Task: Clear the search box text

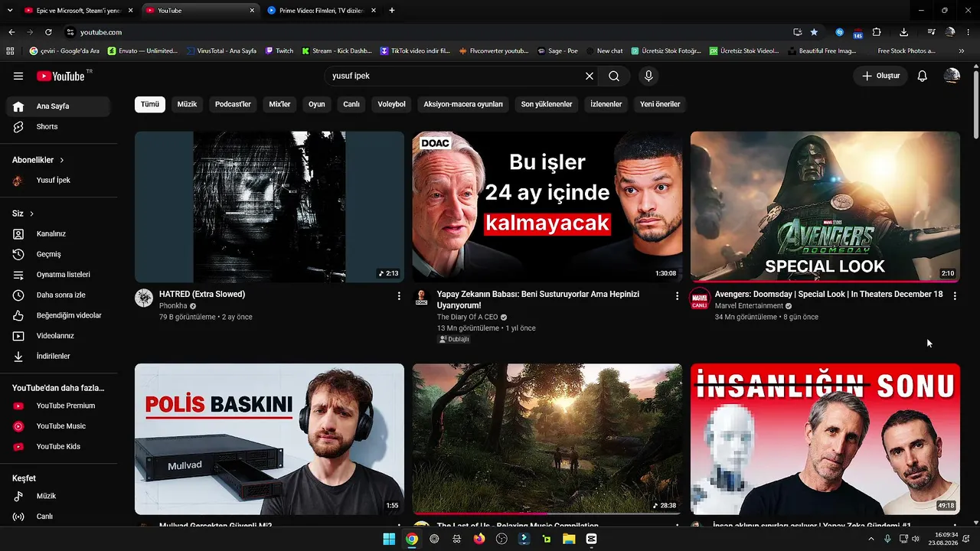Action: coord(590,76)
